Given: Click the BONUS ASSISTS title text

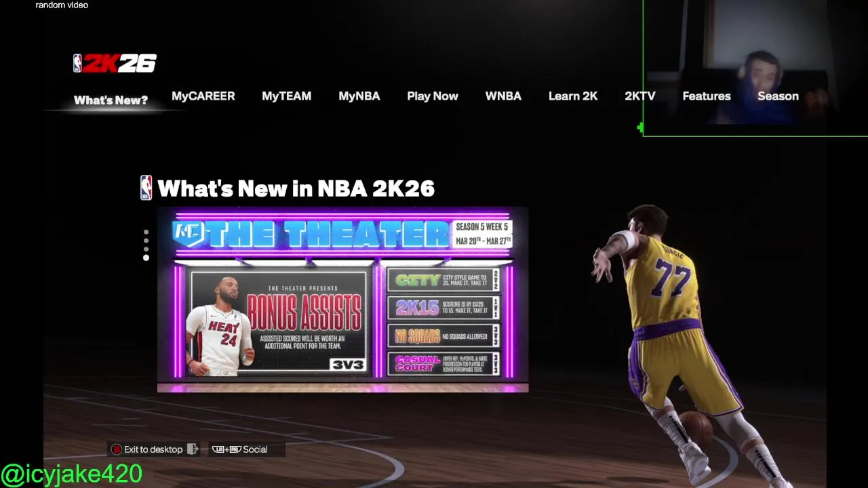Looking at the screenshot, I should pos(304,313).
